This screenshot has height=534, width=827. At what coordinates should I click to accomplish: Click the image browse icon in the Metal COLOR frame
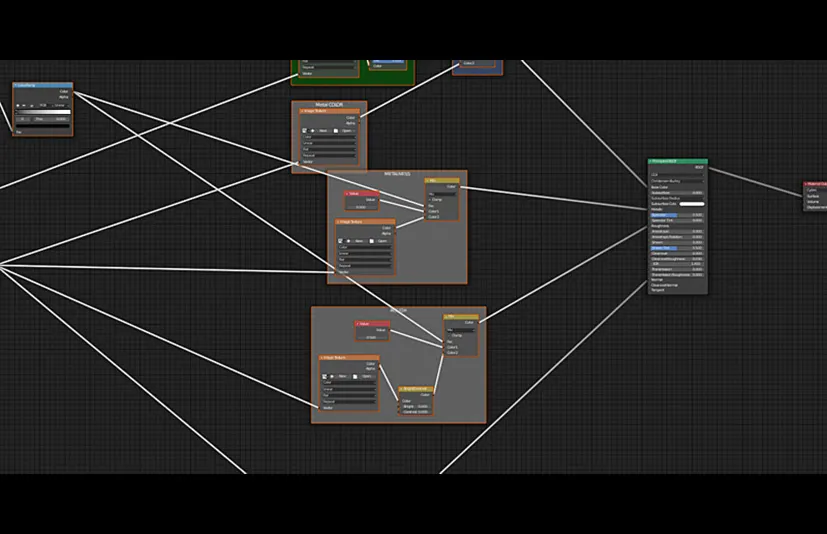click(304, 131)
